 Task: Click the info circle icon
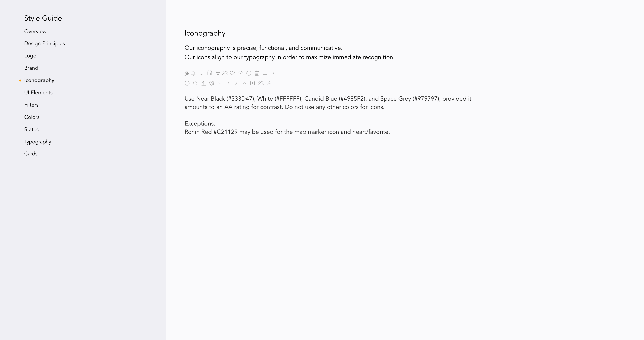click(x=249, y=73)
